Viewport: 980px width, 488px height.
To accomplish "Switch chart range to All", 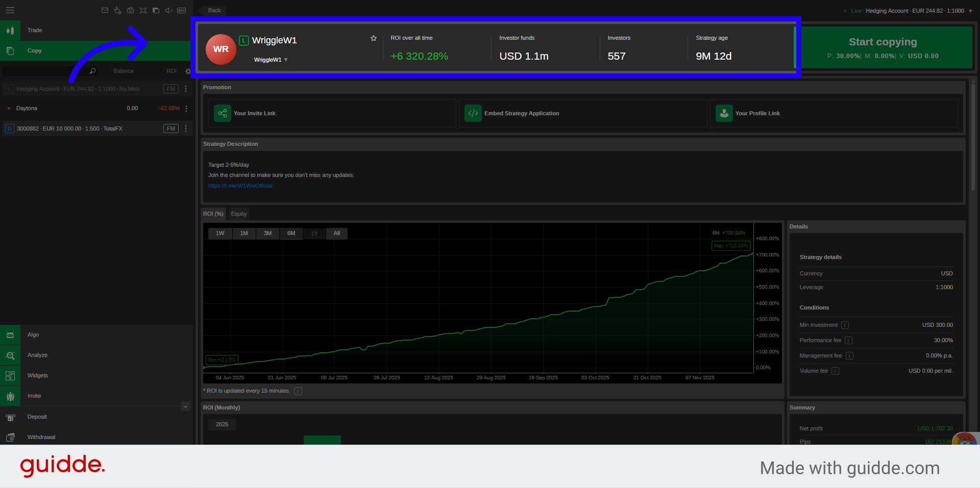I will tap(337, 234).
